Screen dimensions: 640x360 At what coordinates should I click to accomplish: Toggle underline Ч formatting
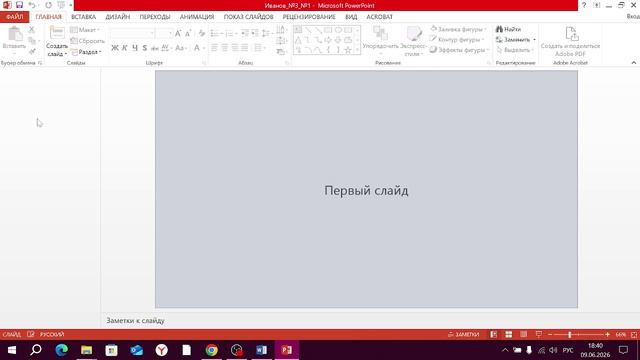coord(135,48)
